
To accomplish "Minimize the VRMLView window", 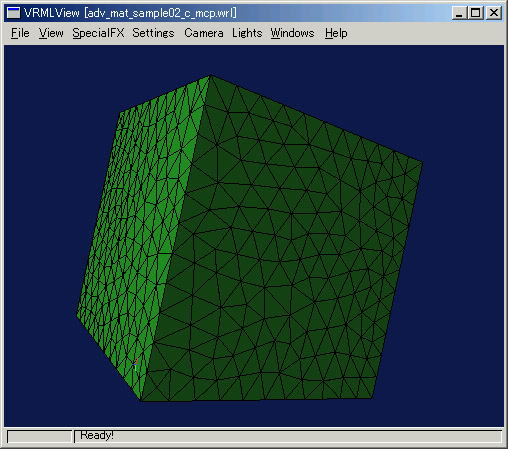I will pos(459,13).
